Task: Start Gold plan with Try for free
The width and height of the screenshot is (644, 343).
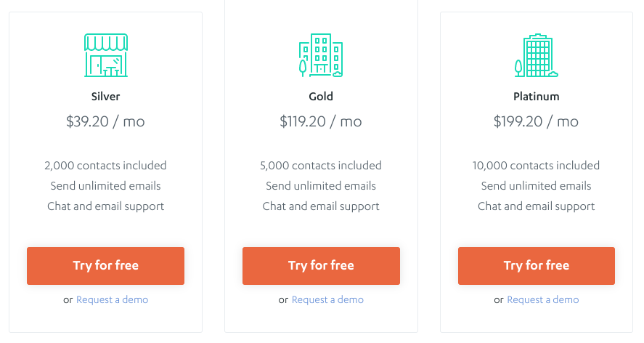Action: 321,266
